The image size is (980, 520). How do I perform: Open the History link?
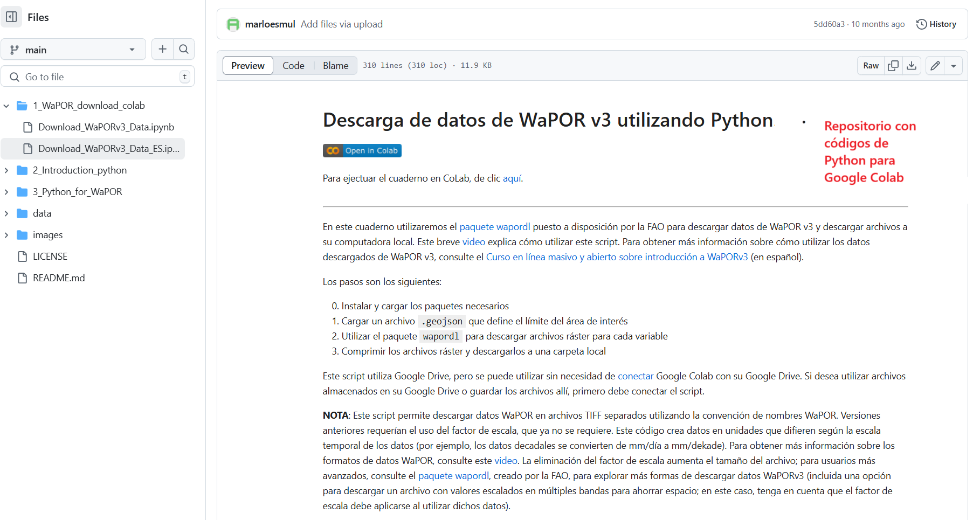point(936,24)
